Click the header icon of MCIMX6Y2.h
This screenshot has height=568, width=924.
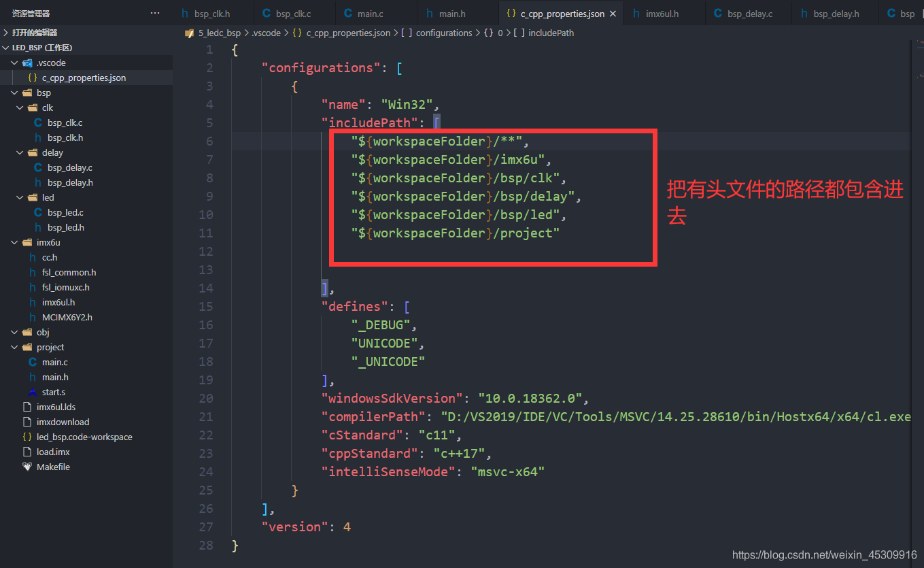pos(33,317)
